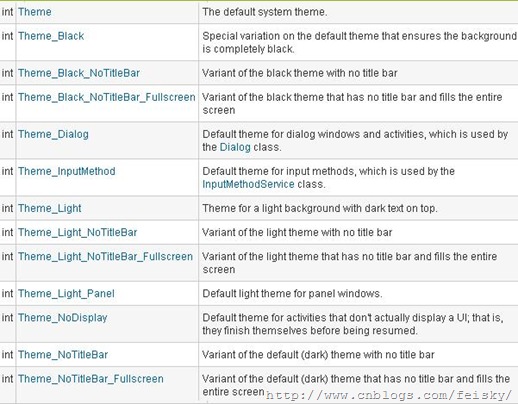518x404 pixels.
Task: Open the Theme_InputMethod link
Action: click(67, 171)
